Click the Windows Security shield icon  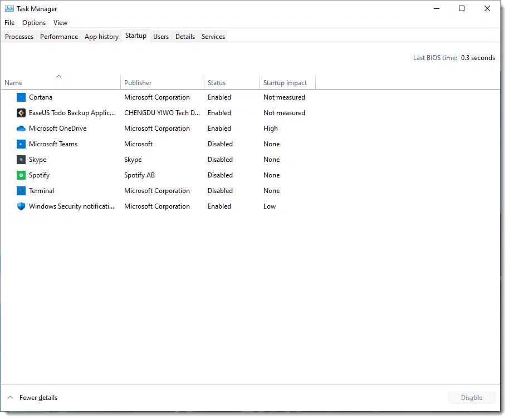(x=21, y=206)
